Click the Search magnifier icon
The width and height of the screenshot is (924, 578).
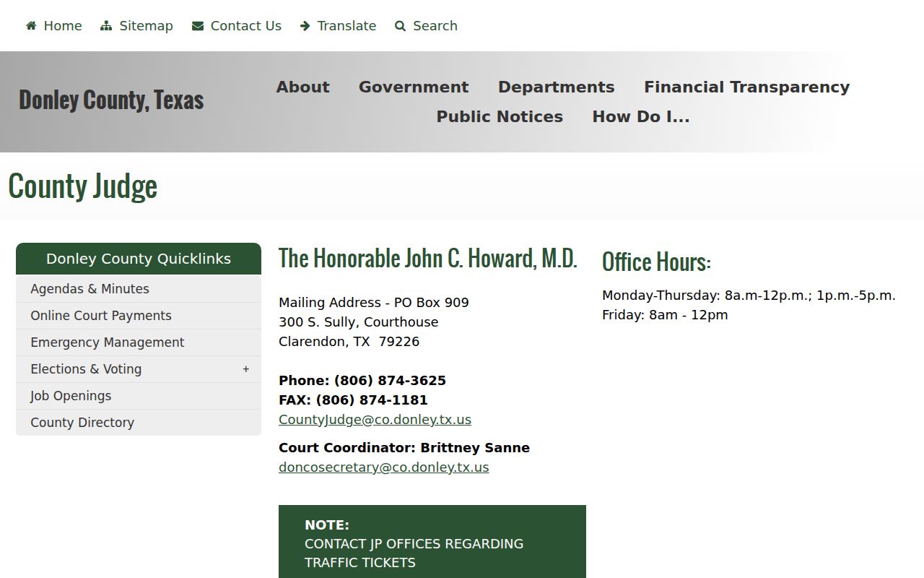point(401,26)
